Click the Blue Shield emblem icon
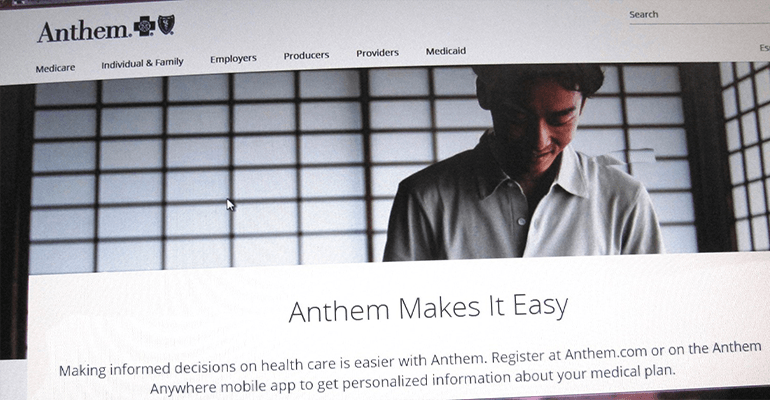The image size is (770, 400). click(166, 24)
